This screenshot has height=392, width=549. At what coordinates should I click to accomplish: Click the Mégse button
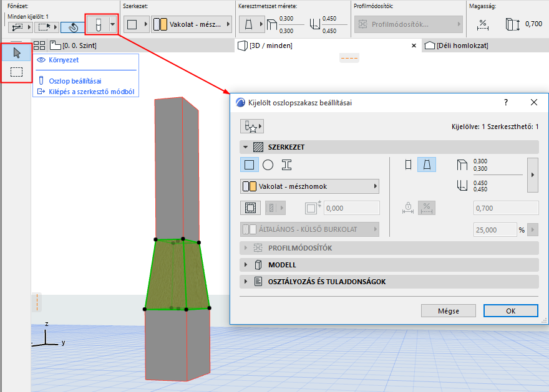click(449, 311)
